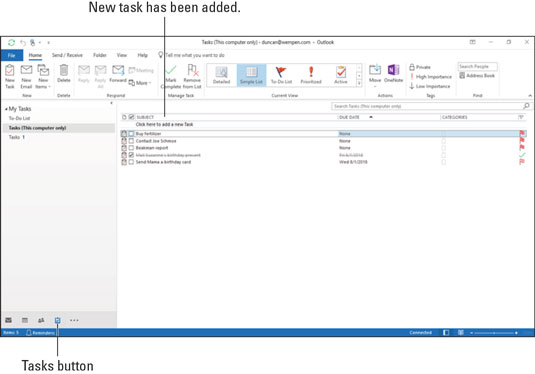Collapse the folder pane arrow

tap(111, 103)
